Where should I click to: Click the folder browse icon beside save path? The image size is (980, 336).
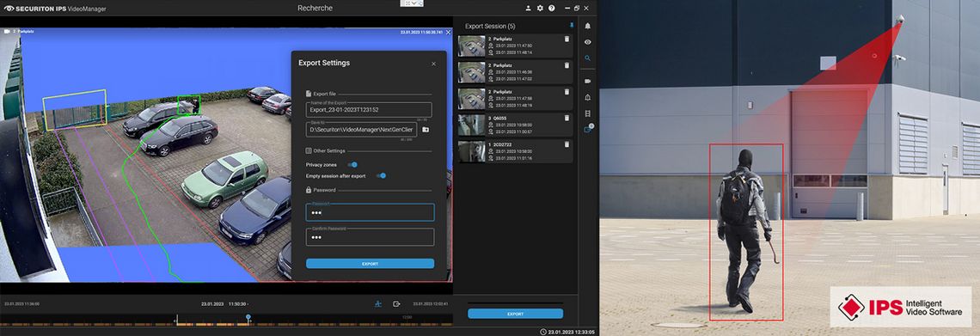click(426, 129)
